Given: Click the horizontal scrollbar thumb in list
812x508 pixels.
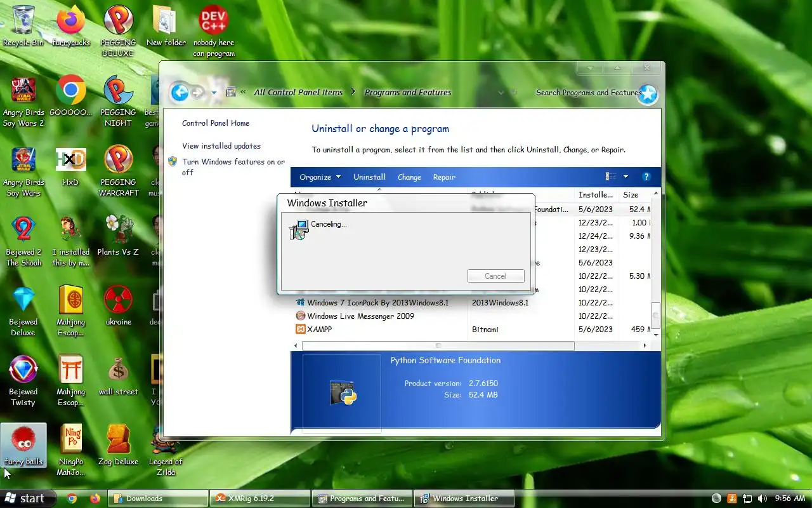Looking at the screenshot, I should coord(438,345).
